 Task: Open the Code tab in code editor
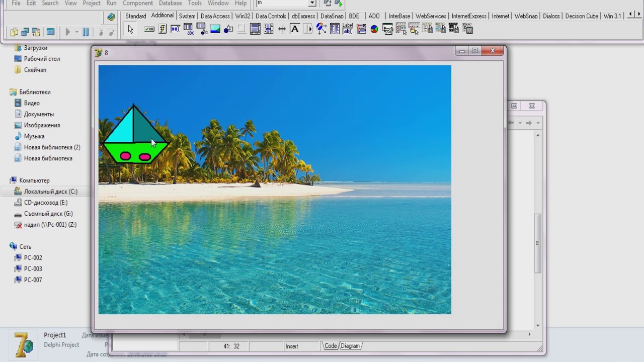(331, 346)
